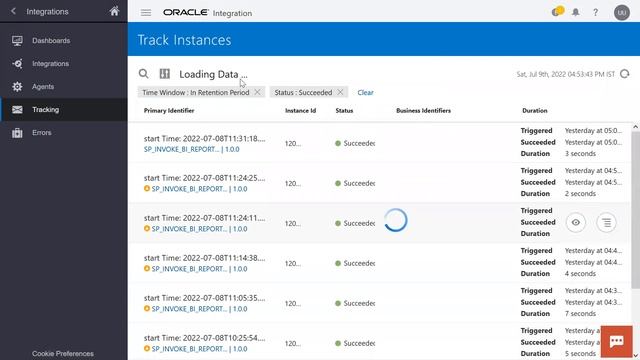Open the notifications bell
Image resolution: width=640 pixels, height=360 pixels.
tap(576, 12)
